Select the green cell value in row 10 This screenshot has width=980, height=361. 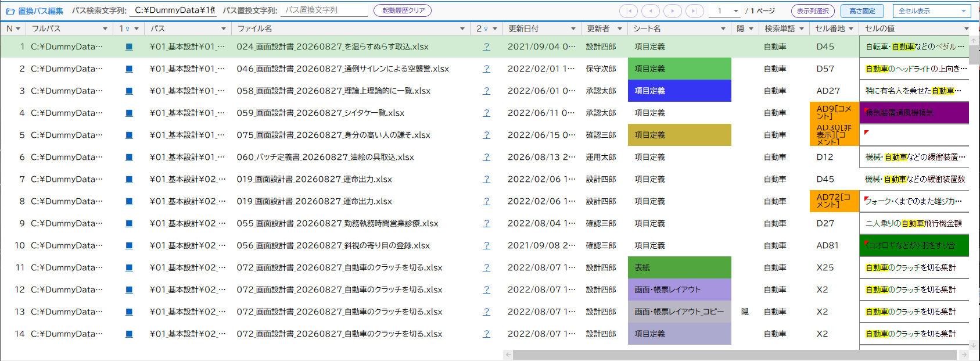click(x=914, y=245)
